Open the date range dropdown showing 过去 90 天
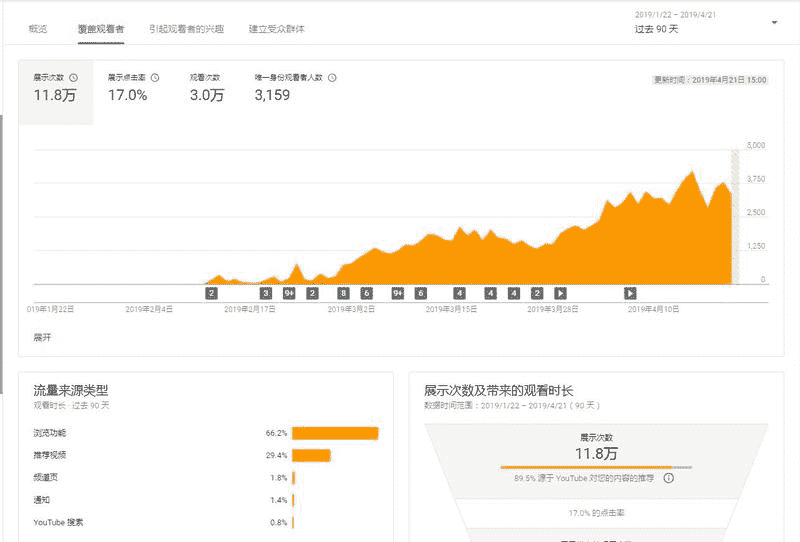 774,22
